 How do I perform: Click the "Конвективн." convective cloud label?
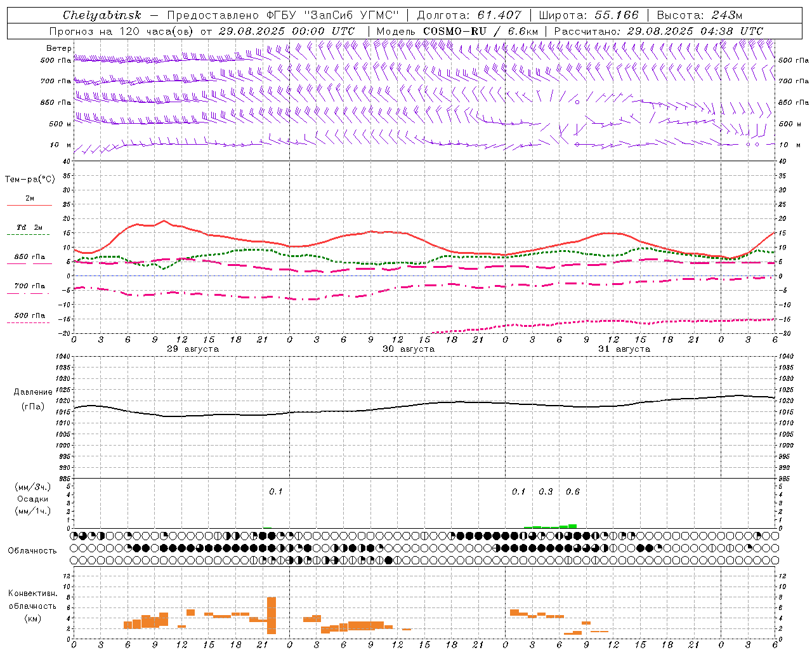pyautogui.click(x=32, y=594)
